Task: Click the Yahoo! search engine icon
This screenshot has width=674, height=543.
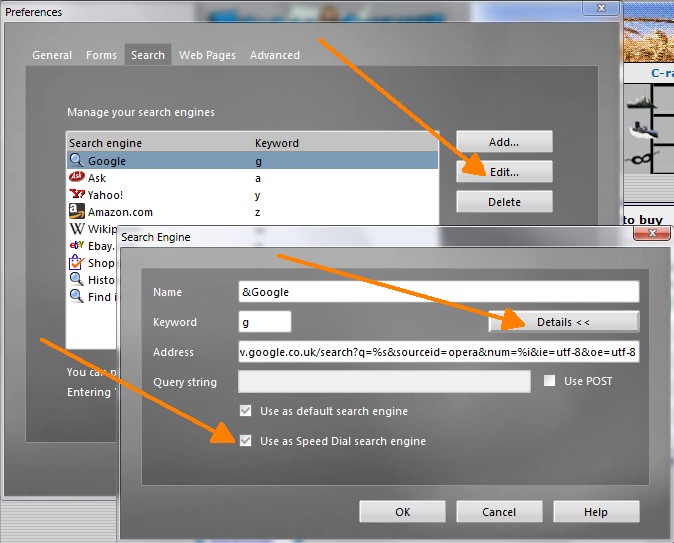Action: (77, 194)
